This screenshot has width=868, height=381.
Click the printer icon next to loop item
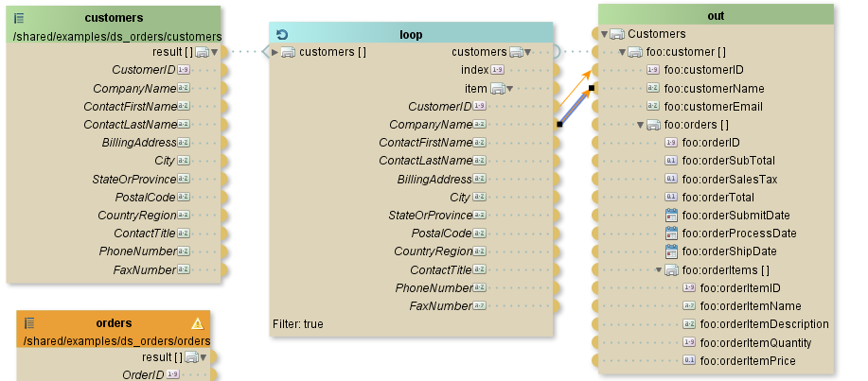497,89
